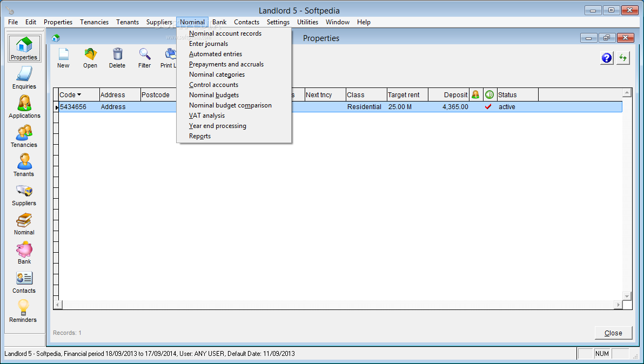This screenshot has width=644, height=364.
Task: Click the Residential class cell
Action: click(x=366, y=107)
